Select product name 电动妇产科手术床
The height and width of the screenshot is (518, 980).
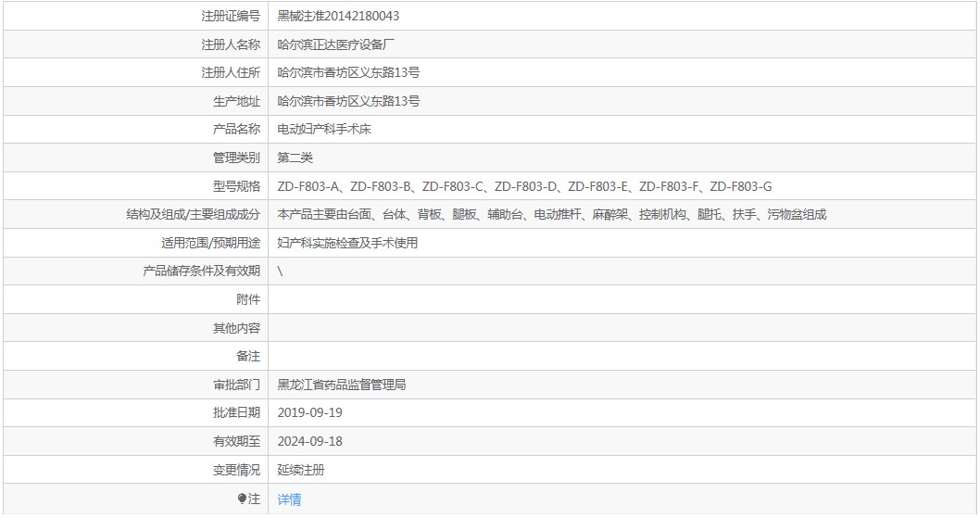(x=324, y=129)
